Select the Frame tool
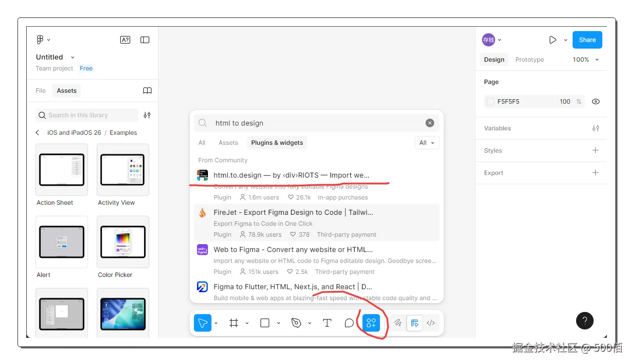 (x=234, y=323)
